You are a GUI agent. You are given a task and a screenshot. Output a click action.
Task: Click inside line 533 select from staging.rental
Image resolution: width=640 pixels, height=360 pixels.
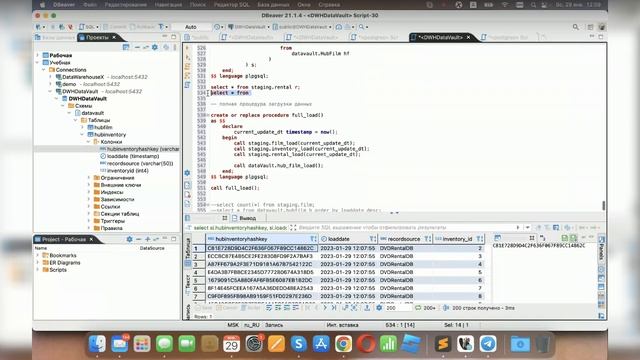tap(255, 87)
